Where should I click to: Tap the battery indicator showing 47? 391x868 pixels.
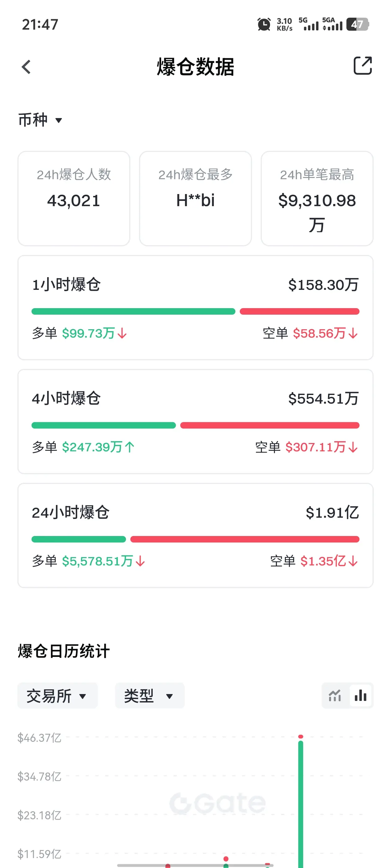pos(357,24)
